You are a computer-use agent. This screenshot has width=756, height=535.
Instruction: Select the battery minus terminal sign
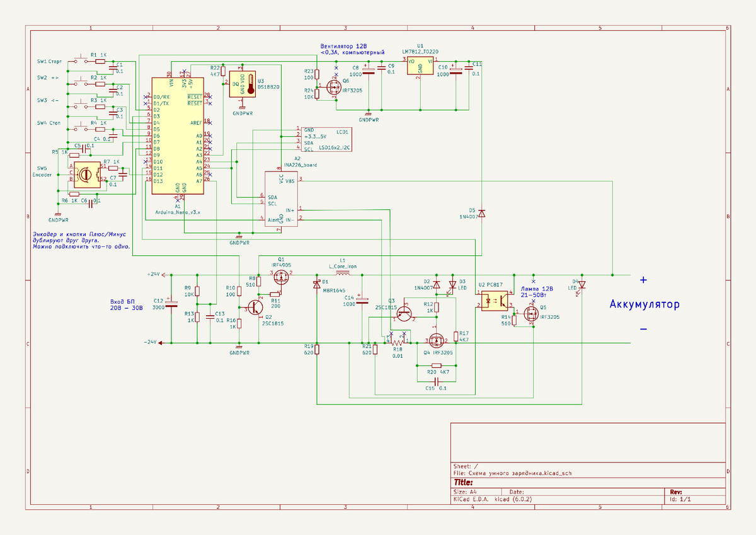point(643,329)
